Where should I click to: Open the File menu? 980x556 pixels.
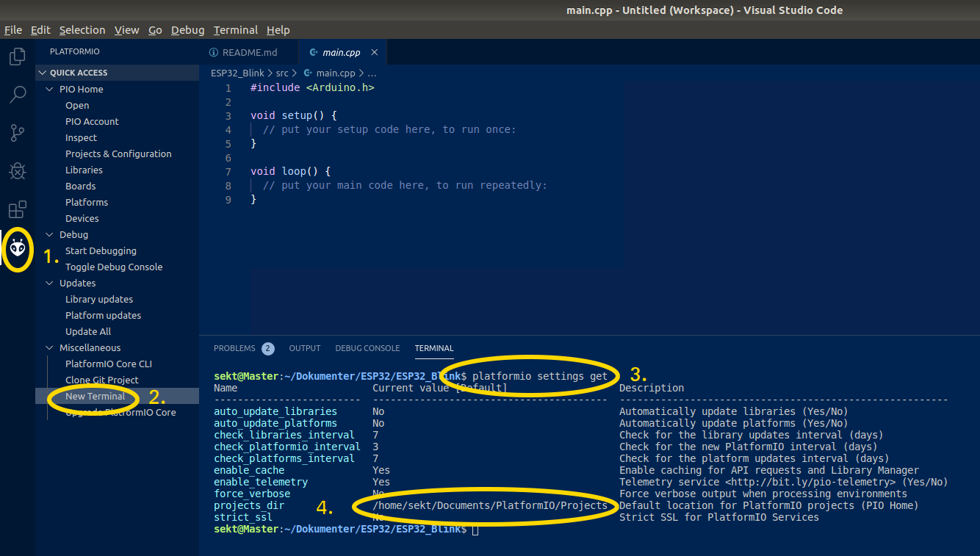click(x=13, y=30)
